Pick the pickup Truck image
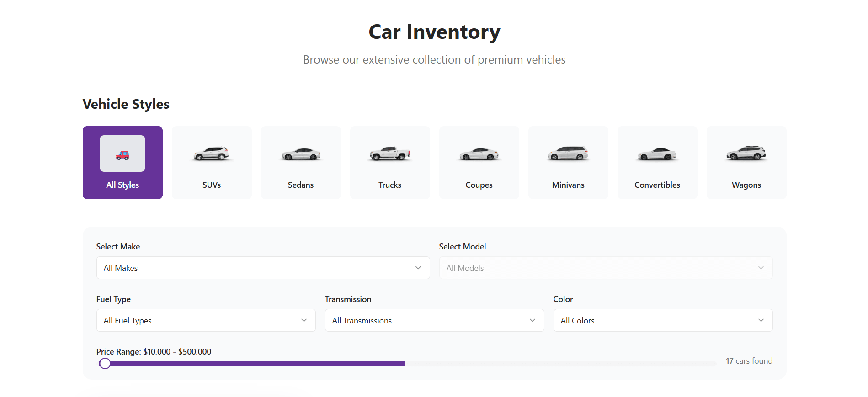 point(389,154)
